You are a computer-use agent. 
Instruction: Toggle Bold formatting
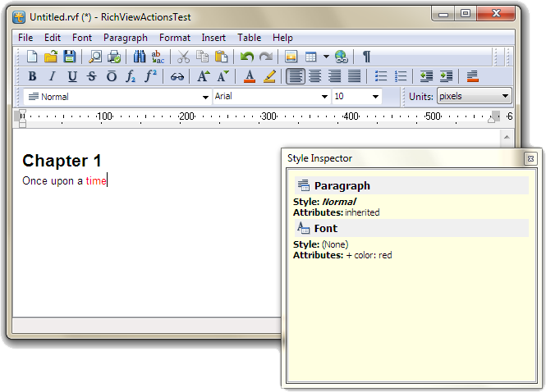[x=33, y=76]
